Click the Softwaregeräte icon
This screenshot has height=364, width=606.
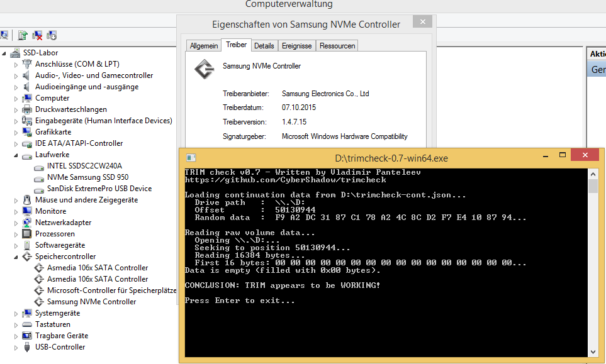(27, 245)
